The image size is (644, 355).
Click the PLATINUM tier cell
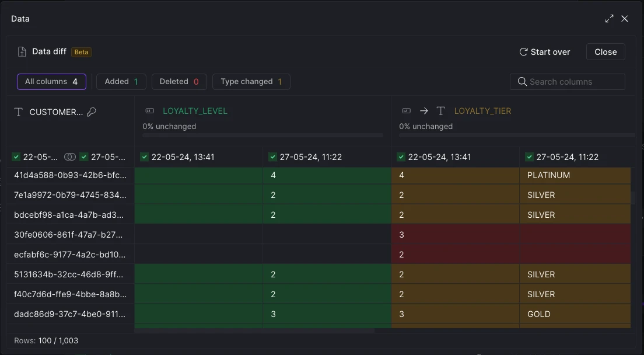[575, 175]
